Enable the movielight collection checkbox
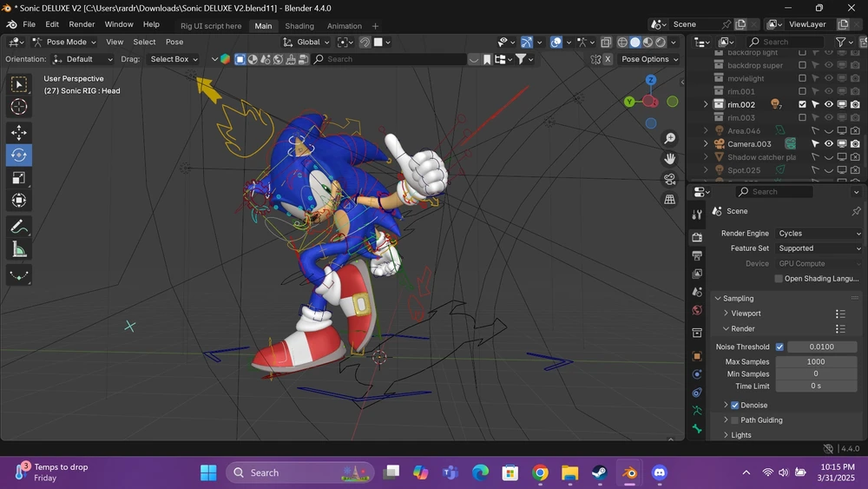 [802, 78]
